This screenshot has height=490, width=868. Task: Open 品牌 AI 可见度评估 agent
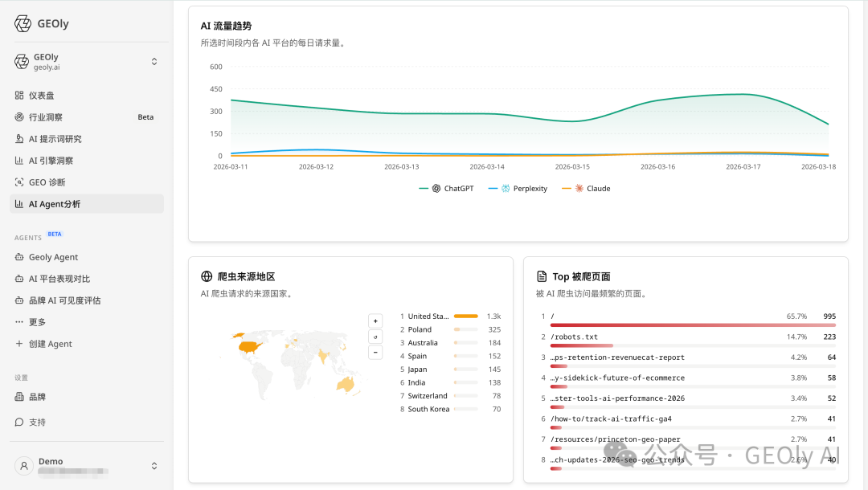pos(87,300)
